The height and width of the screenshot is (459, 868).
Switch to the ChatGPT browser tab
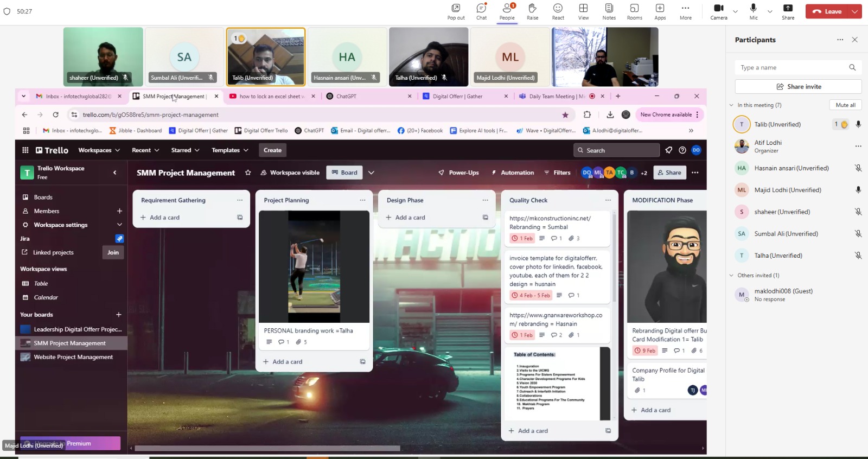[x=346, y=96]
